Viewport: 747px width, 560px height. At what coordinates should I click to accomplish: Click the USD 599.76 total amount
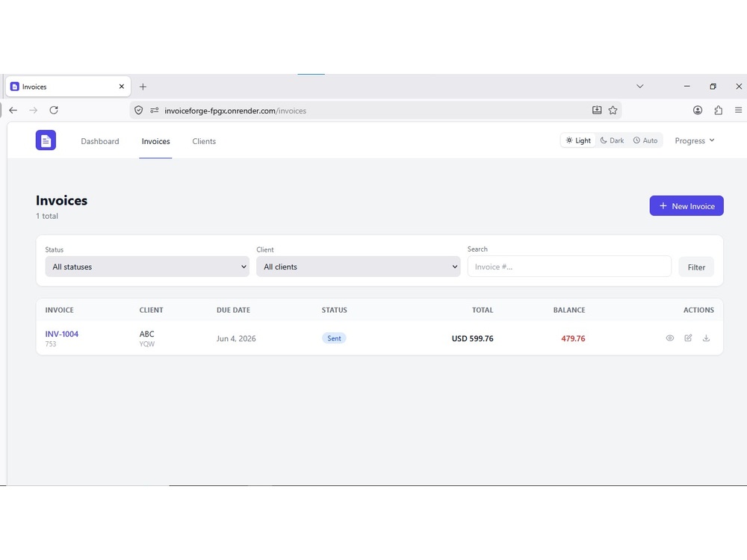[473, 338]
